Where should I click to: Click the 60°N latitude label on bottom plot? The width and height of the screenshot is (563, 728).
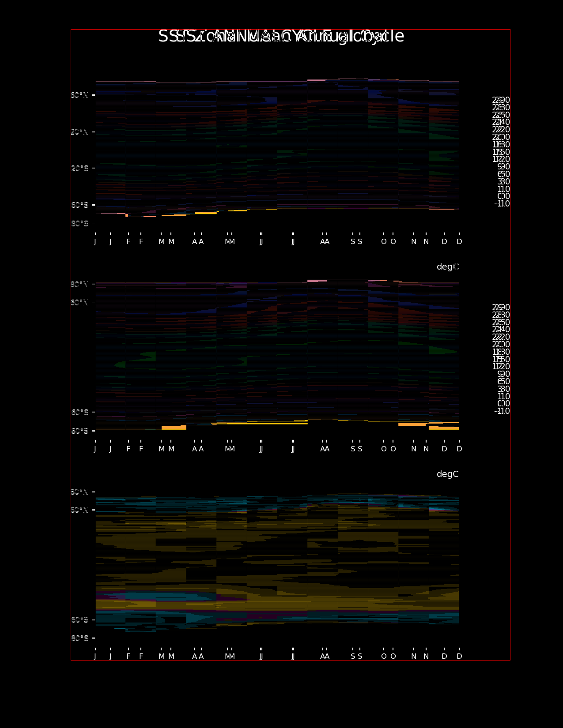point(79,510)
